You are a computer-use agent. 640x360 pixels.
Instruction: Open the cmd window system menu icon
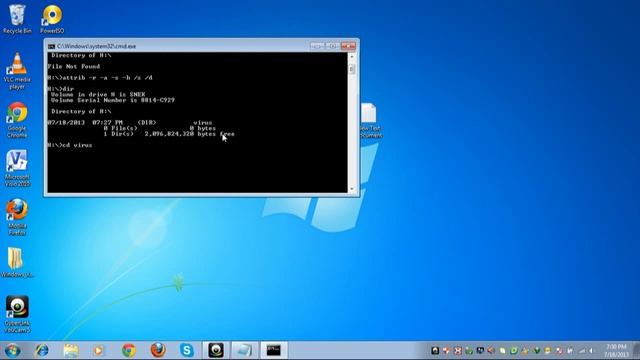[51, 47]
